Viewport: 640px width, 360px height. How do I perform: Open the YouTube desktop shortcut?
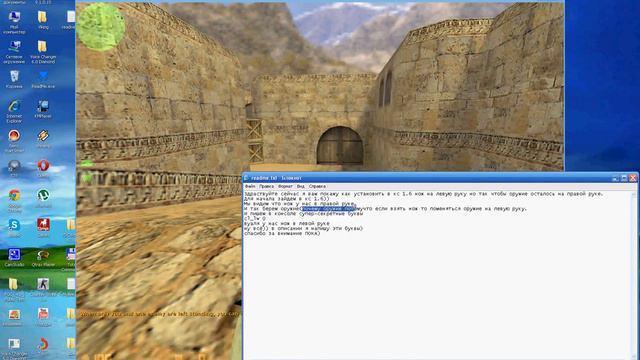click(43, 317)
